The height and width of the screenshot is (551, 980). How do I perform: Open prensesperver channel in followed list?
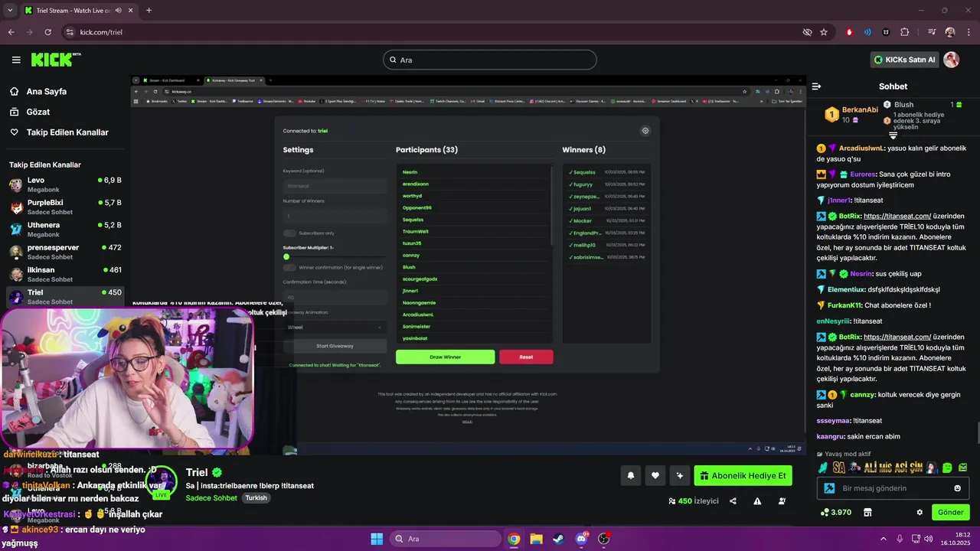(x=64, y=252)
